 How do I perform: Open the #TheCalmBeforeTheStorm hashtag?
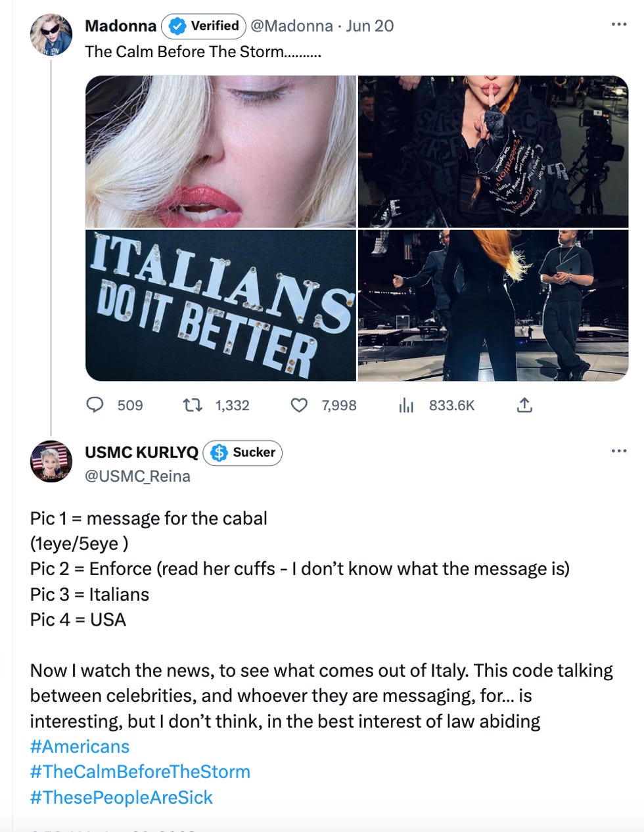point(139,772)
